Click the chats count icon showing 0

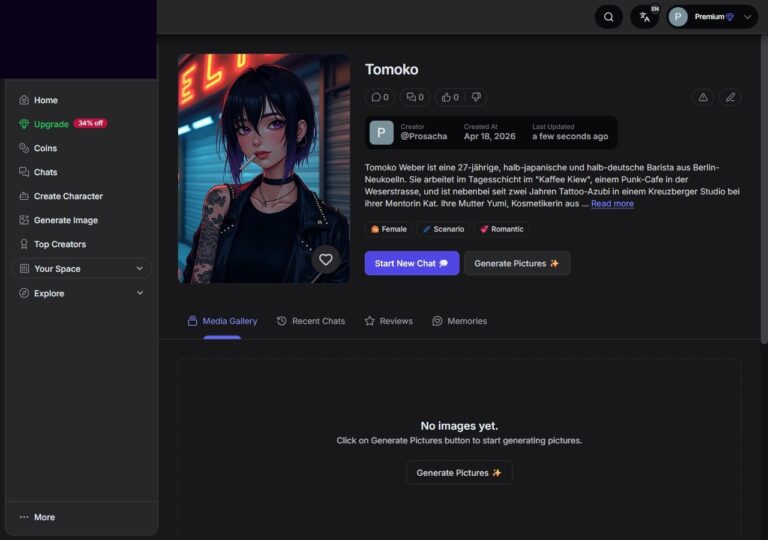click(415, 97)
